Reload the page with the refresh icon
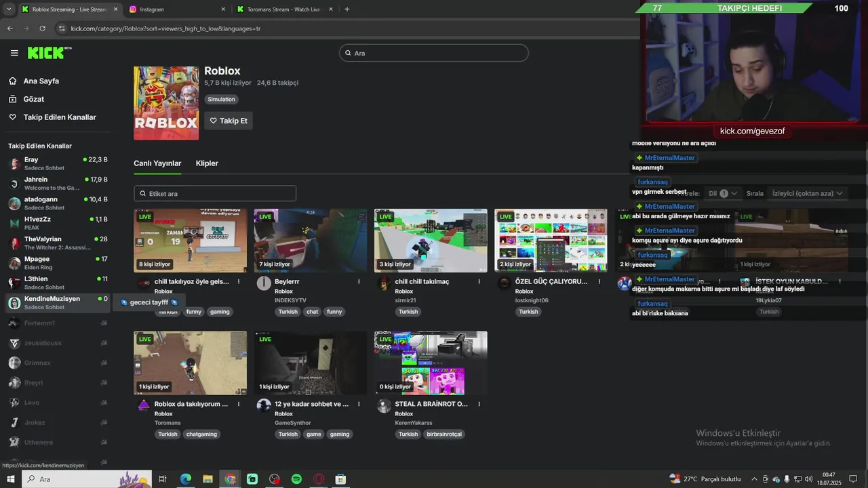 point(42,28)
